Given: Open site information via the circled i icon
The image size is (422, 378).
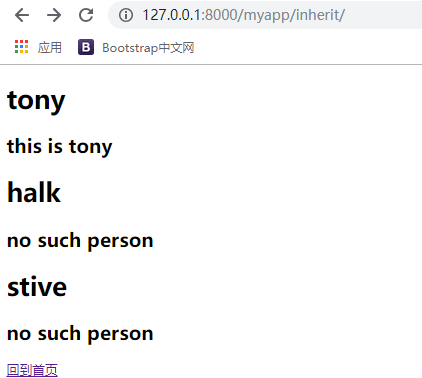Looking at the screenshot, I should [126, 15].
